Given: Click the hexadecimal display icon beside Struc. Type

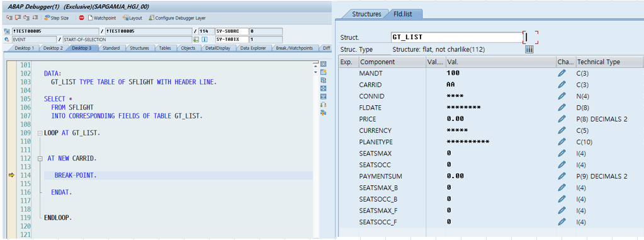Looking at the screenshot, I should 529,49.
